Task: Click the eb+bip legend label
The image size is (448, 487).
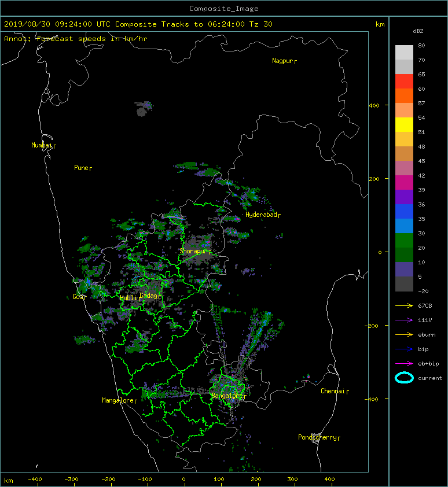Action: [428, 363]
